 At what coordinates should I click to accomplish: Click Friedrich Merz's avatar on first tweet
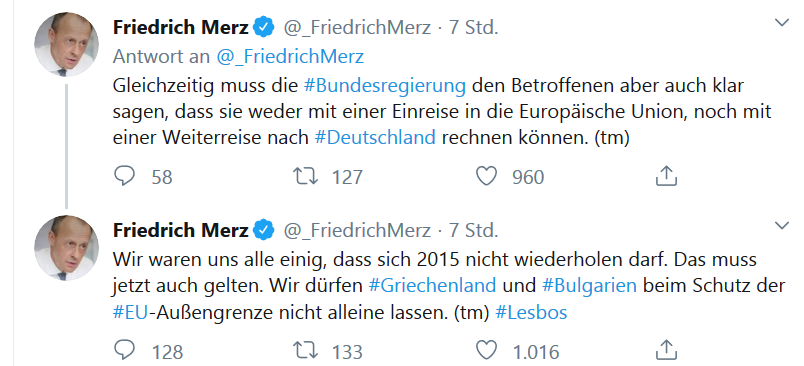click(x=67, y=45)
